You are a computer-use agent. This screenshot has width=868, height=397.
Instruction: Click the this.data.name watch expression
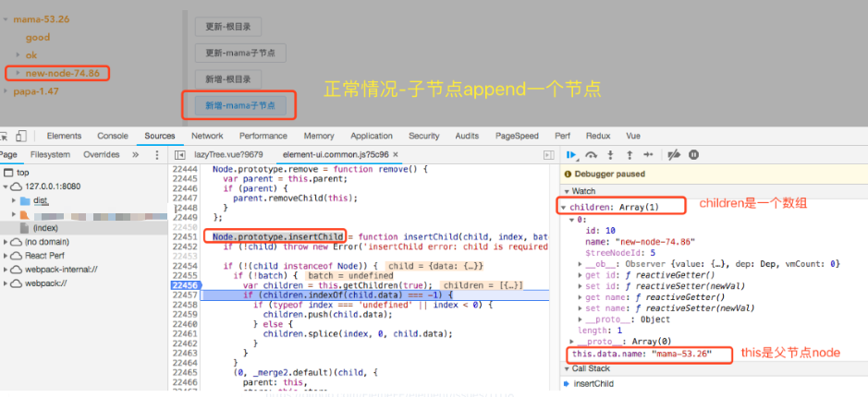pyautogui.click(x=642, y=354)
